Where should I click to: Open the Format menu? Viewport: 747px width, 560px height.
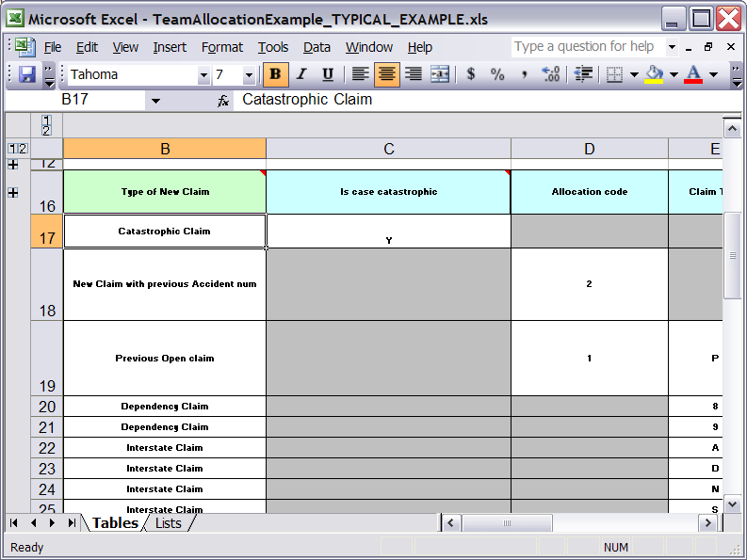click(x=221, y=47)
